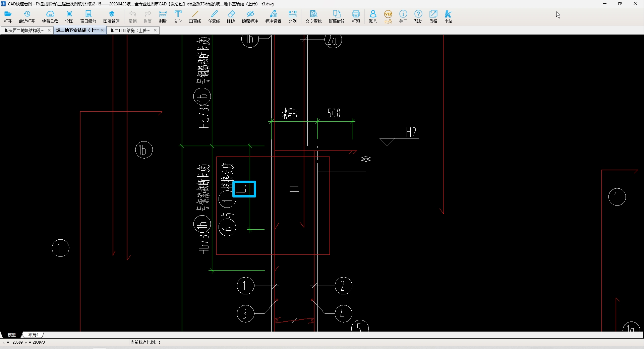Open the 最近打开 recent files list
This screenshot has height=349, width=644.
[27, 17]
